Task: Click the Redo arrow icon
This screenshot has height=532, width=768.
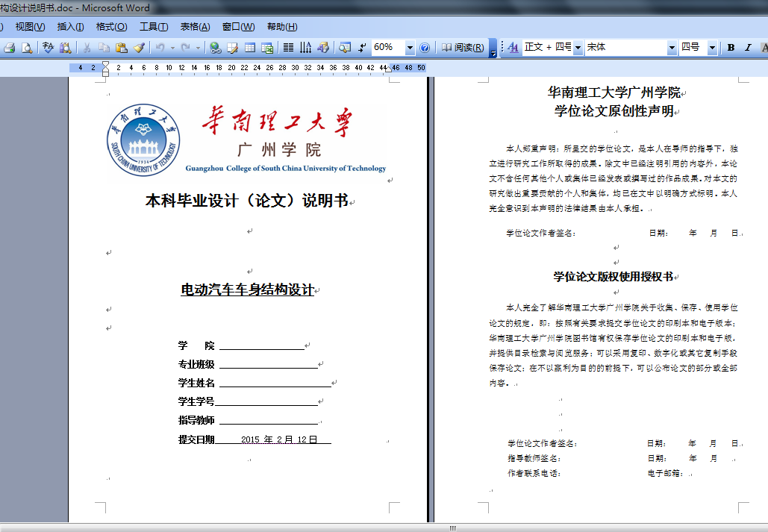Action: click(186, 48)
